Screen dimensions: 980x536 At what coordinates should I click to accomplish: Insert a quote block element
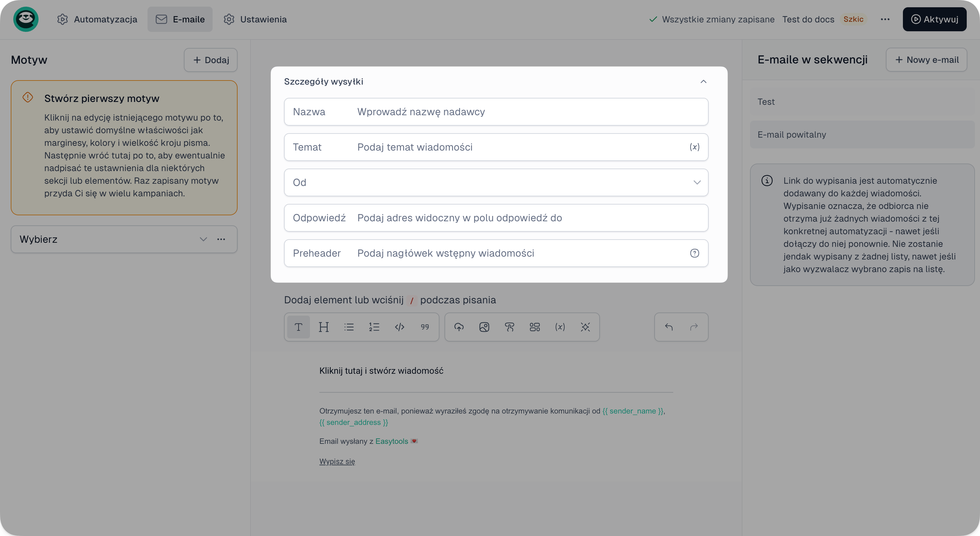coord(425,327)
